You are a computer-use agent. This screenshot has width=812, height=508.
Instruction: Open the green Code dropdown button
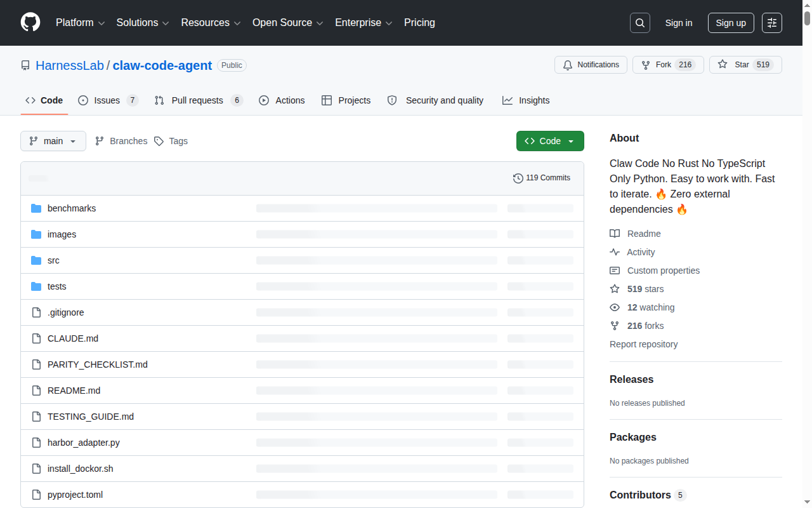point(550,141)
